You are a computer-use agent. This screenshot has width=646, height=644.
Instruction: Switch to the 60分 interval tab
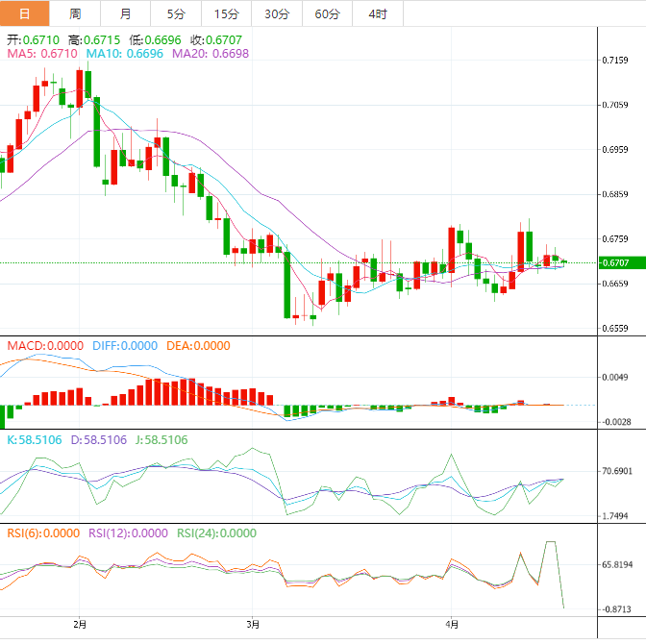pyautogui.click(x=327, y=13)
